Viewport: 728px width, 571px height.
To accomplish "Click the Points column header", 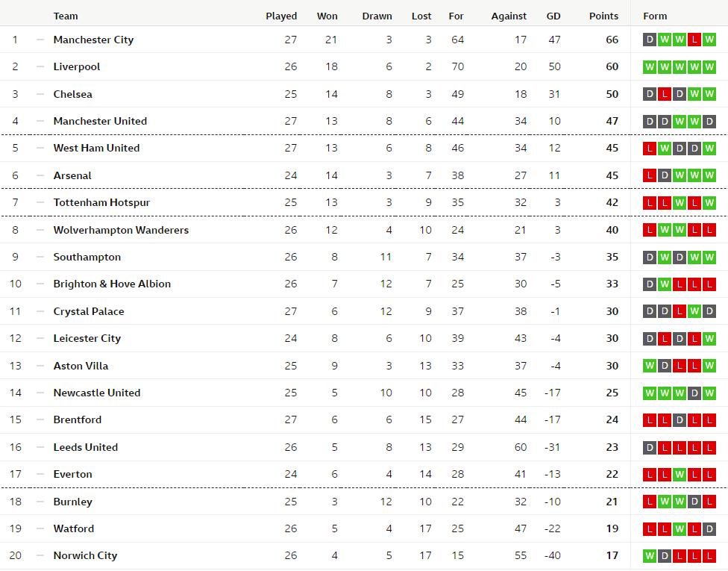I will point(603,16).
